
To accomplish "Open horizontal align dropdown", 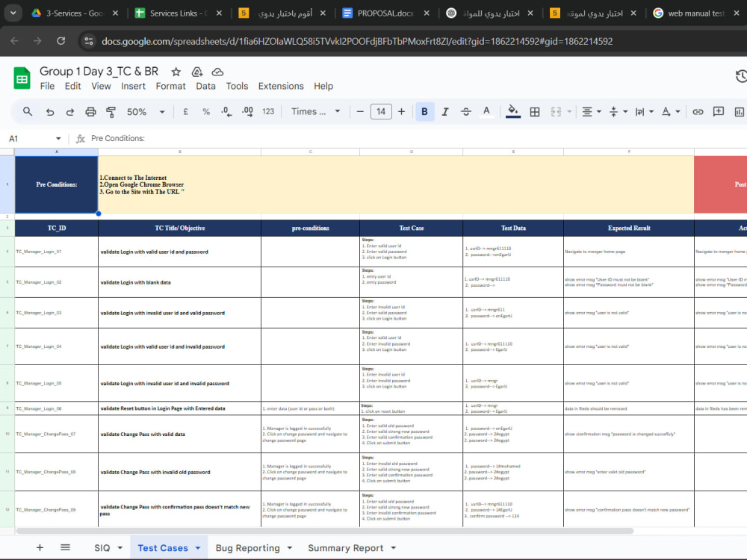I will click(591, 111).
